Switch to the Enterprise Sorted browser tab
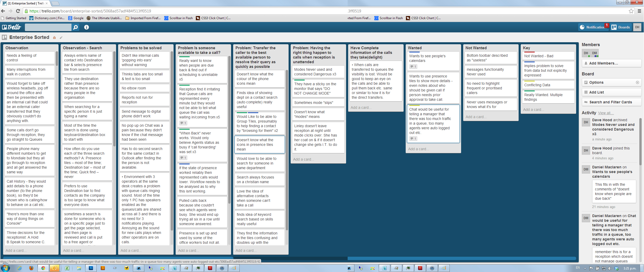 click(x=25, y=3)
